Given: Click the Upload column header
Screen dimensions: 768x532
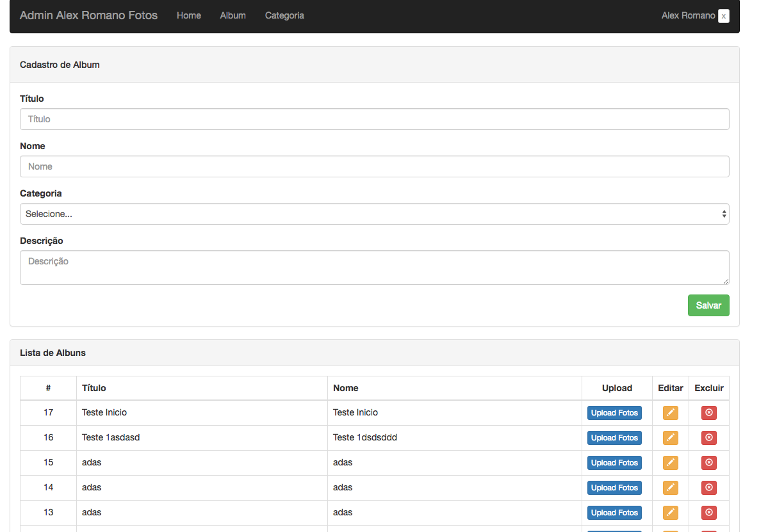Looking at the screenshot, I should [617, 388].
